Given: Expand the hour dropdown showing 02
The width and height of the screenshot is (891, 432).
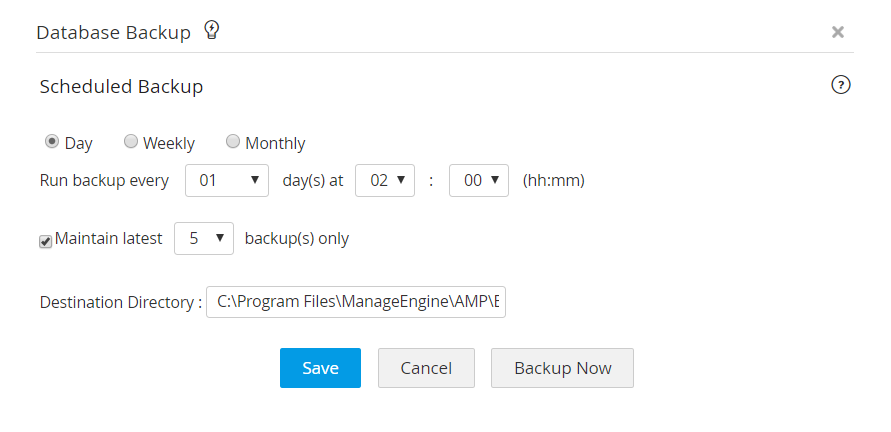Looking at the screenshot, I should coord(385,181).
